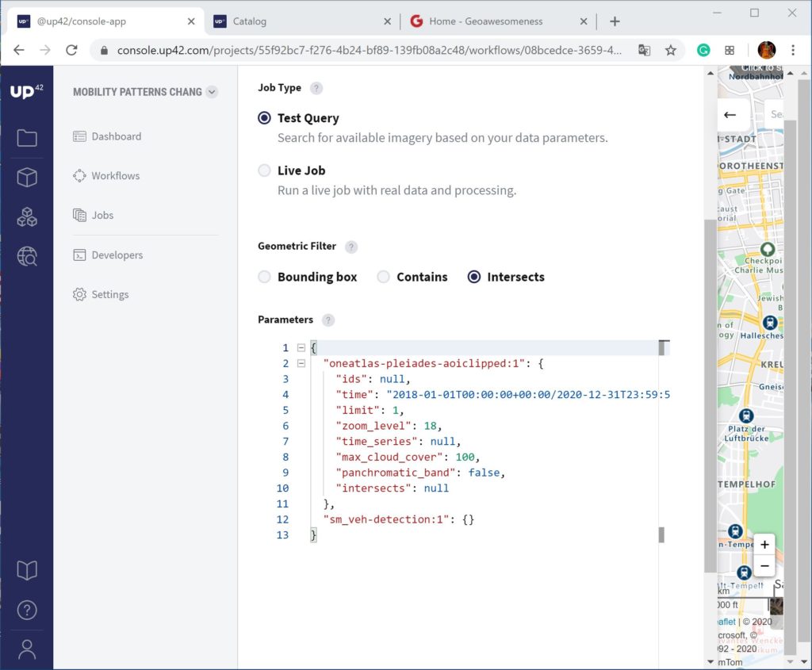
Task: Close the Catalog browser tab
Action: [x=387, y=21]
